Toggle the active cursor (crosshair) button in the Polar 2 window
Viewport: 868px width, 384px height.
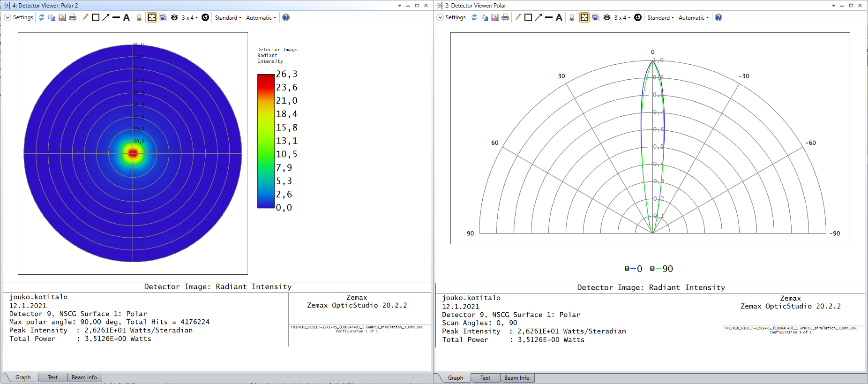click(x=152, y=17)
